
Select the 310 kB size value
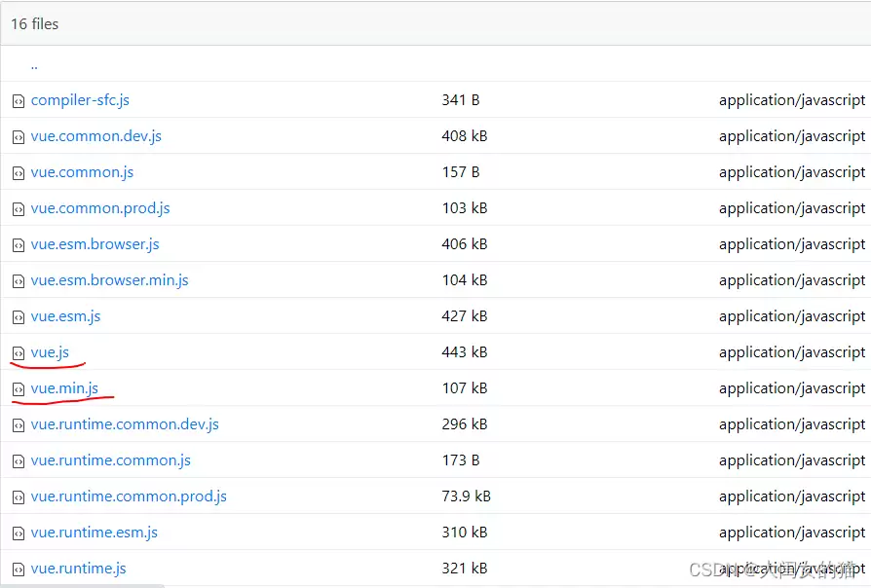click(465, 533)
